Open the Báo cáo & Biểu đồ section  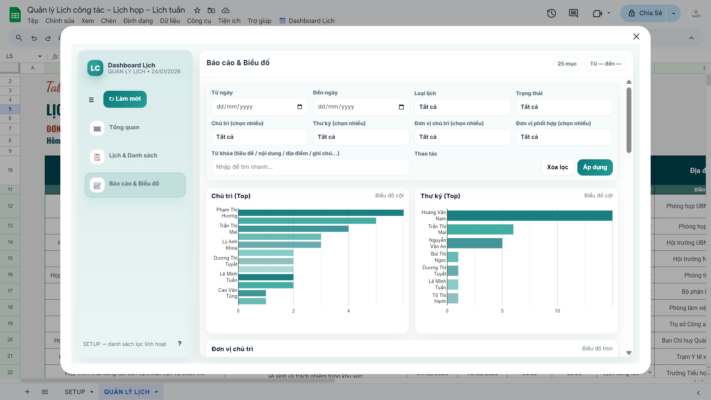click(134, 184)
